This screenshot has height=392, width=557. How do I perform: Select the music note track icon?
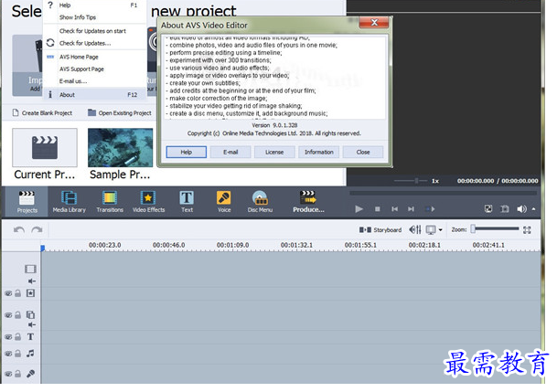pyautogui.click(x=30, y=354)
